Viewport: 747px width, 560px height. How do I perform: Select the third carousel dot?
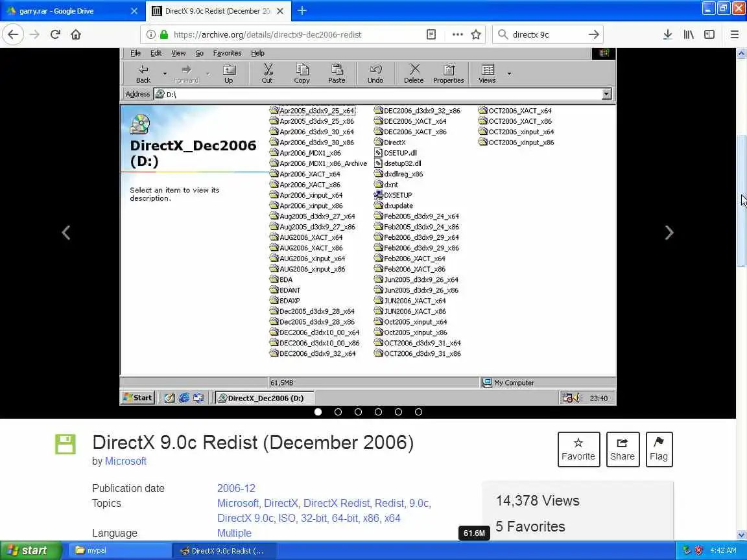[x=358, y=412]
